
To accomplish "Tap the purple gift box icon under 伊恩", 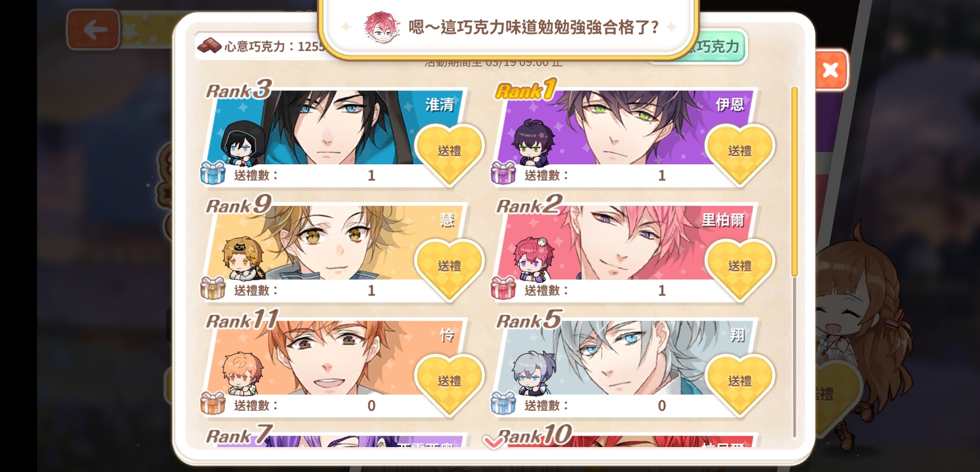I will click(x=503, y=173).
